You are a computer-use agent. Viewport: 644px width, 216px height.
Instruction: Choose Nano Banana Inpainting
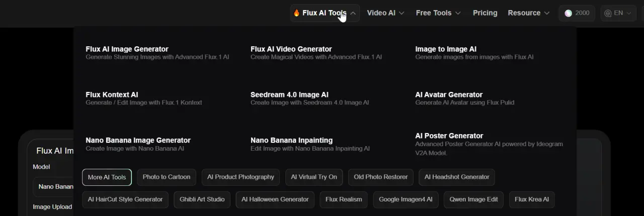[291, 141]
